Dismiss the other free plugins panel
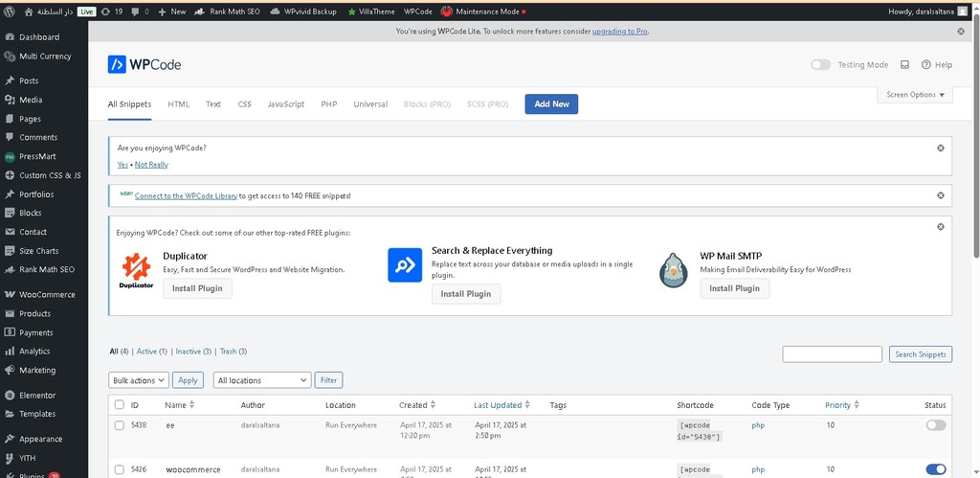Screen dimensions: 980x478 (941, 226)
